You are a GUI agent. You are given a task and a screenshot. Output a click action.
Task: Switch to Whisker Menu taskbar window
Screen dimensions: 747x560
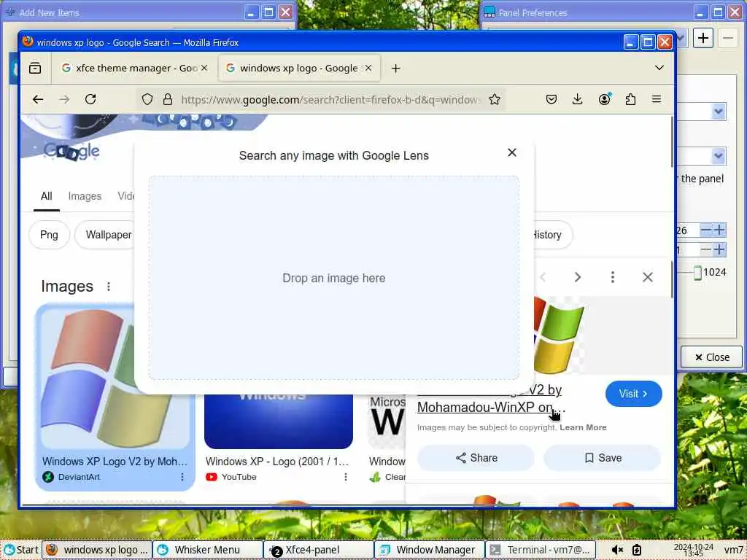208,550
